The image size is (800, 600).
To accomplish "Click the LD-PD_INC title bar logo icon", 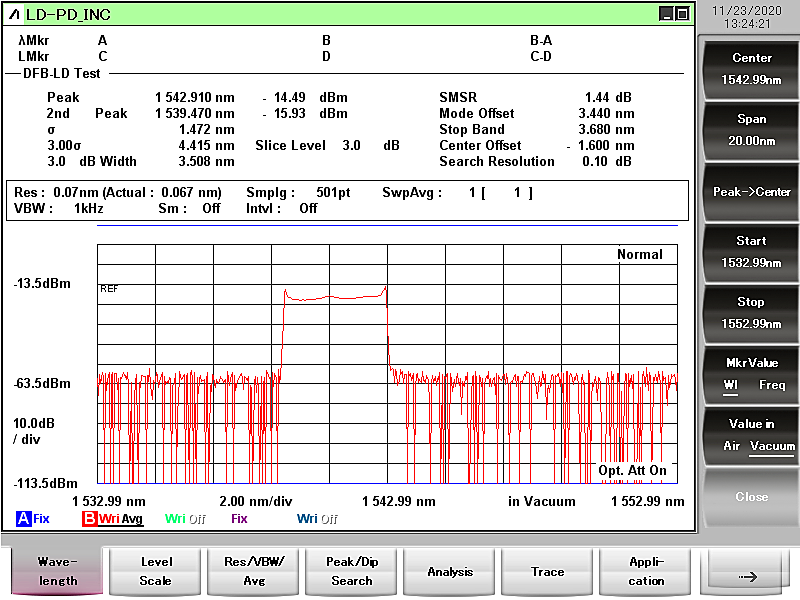I will pos(13,14).
